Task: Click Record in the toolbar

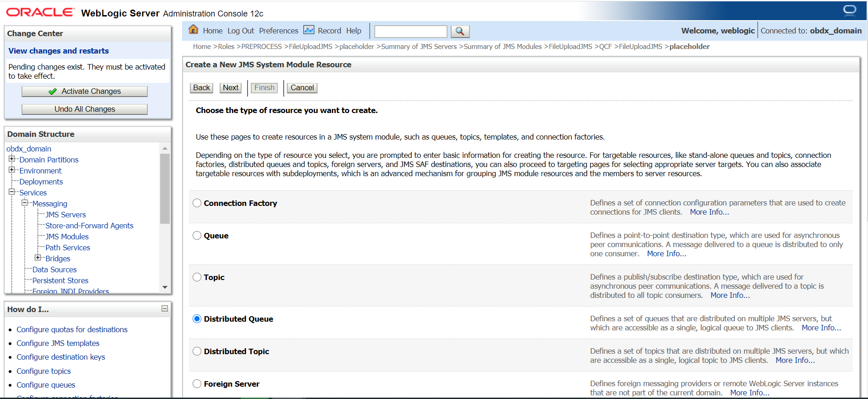Action: click(x=329, y=31)
